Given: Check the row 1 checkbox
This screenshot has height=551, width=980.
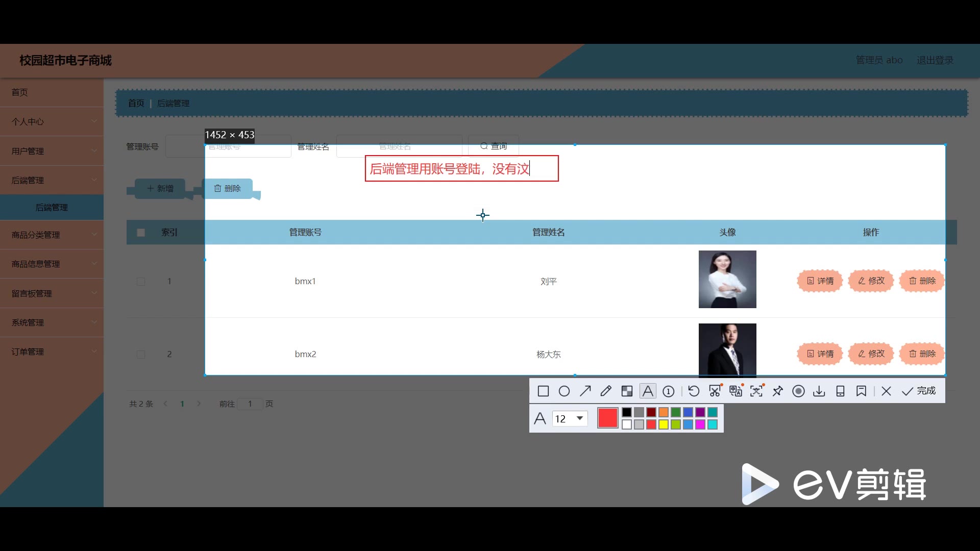Looking at the screenshot, I should pos(141,282).
